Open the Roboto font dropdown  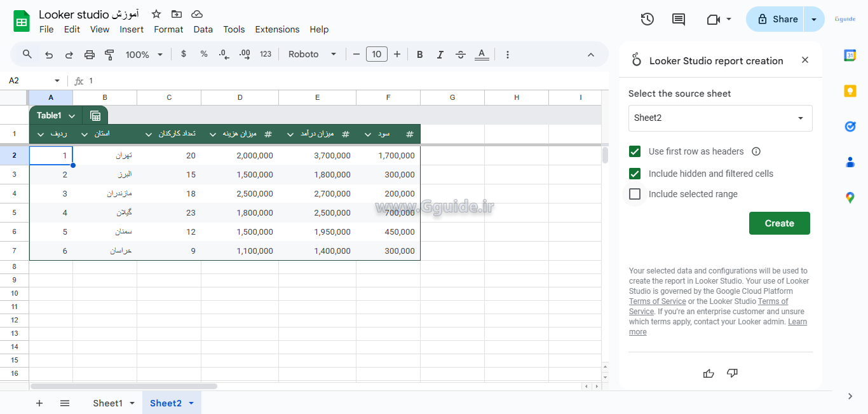tap(312, 55)
